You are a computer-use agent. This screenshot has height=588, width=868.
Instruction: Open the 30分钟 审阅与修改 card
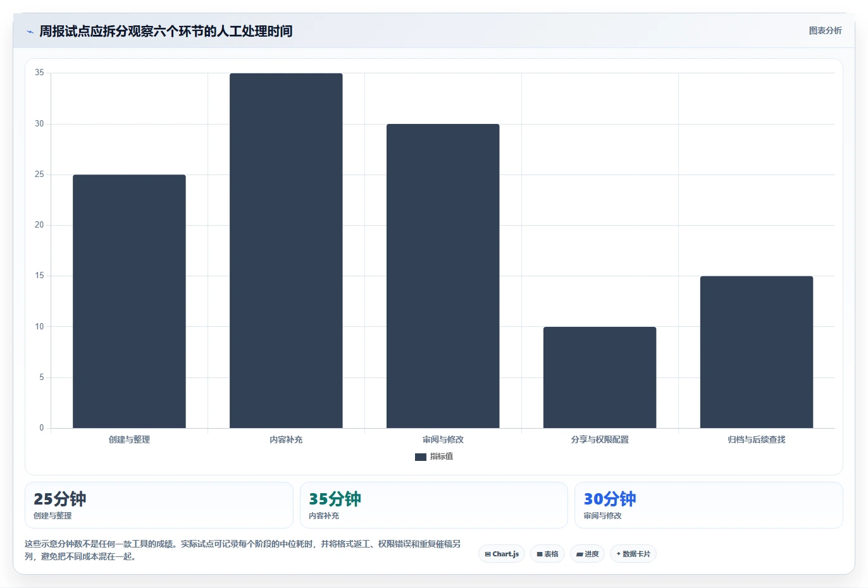pos(709,505)
